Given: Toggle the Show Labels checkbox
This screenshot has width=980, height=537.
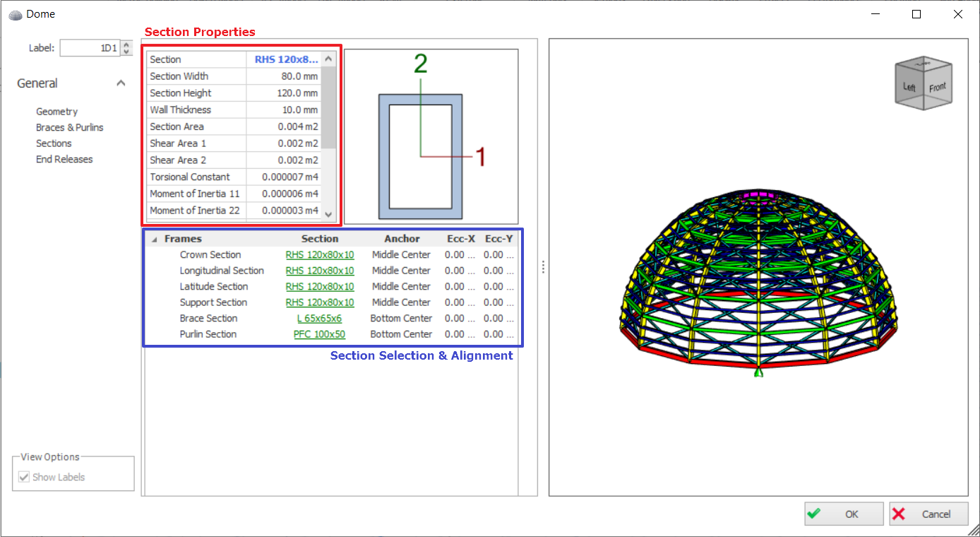Looking at the screenshot, I should point(24,478).
